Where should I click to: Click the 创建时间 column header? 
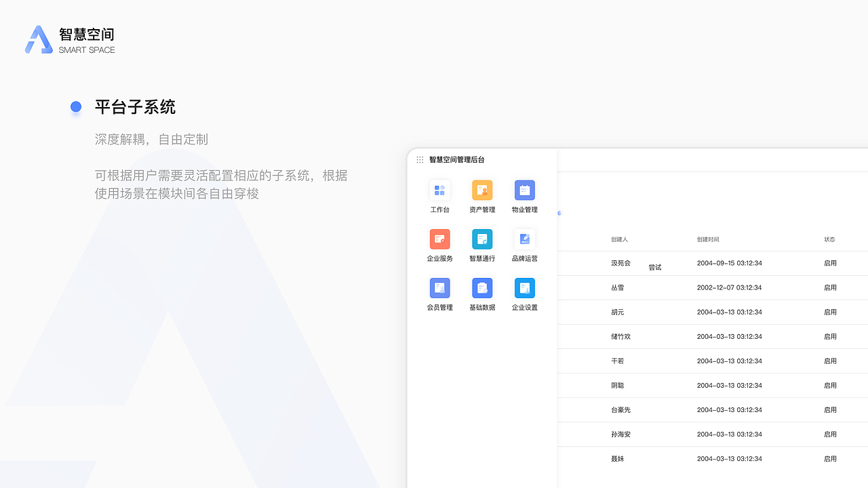click(x=711, y=239)
